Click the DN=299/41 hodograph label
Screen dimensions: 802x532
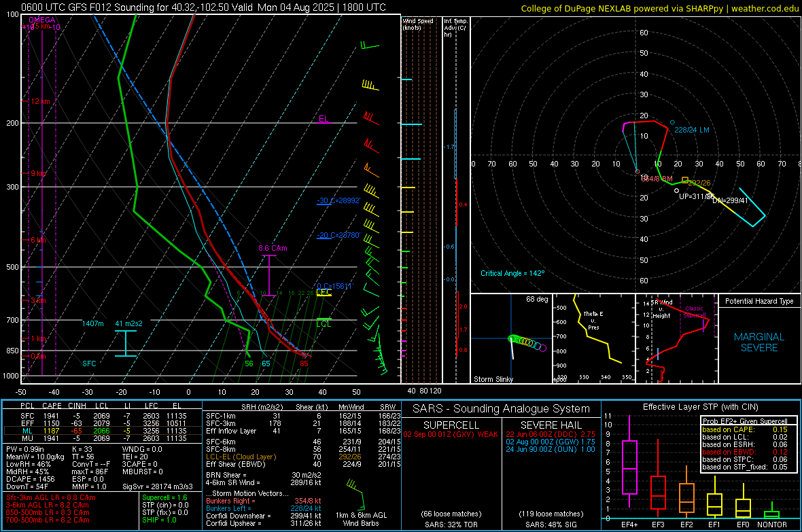tap(730, 200)
